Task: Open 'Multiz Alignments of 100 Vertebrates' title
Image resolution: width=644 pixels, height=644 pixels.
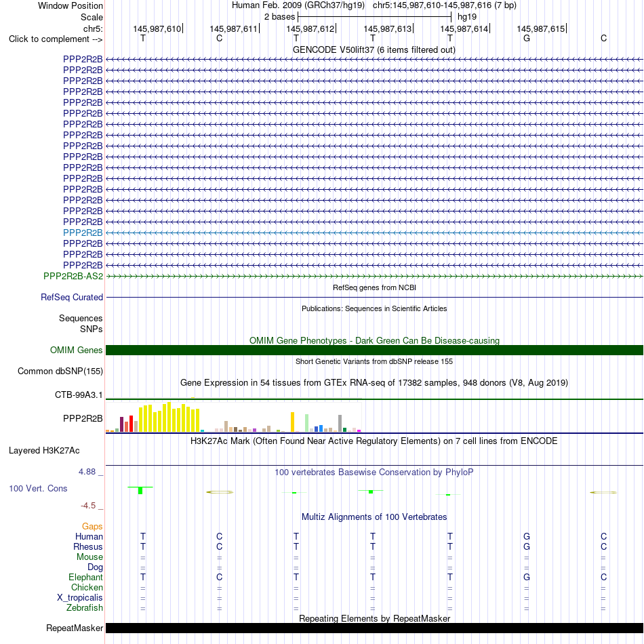Action: (x=374, y=517)
